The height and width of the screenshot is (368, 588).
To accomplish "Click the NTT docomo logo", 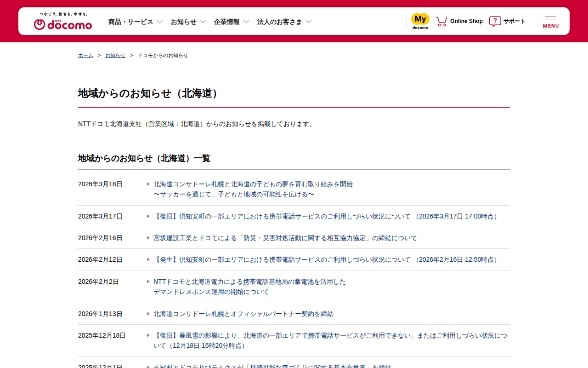I will click(x=63, y=21).
